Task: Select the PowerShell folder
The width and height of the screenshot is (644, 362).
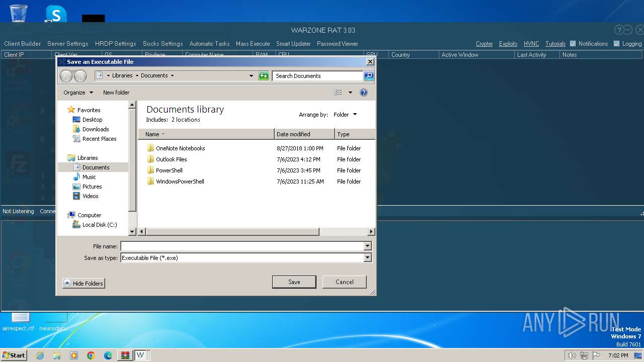Action: [x=165, y=170]
